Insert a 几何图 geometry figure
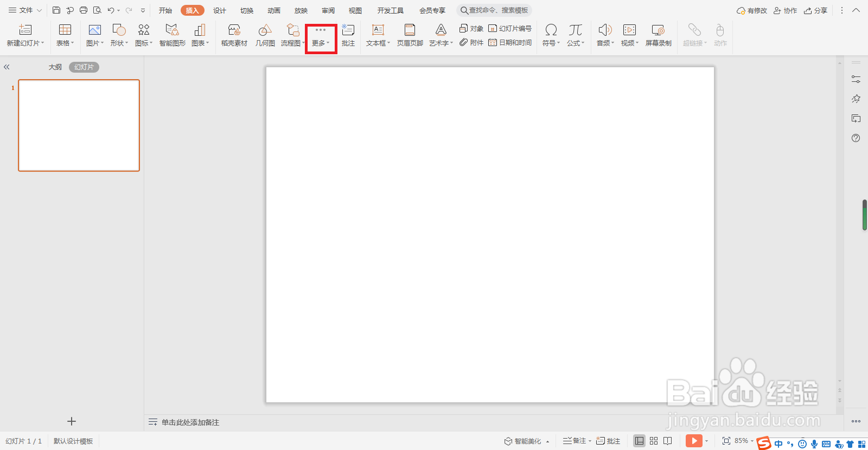 coord(265,36)
